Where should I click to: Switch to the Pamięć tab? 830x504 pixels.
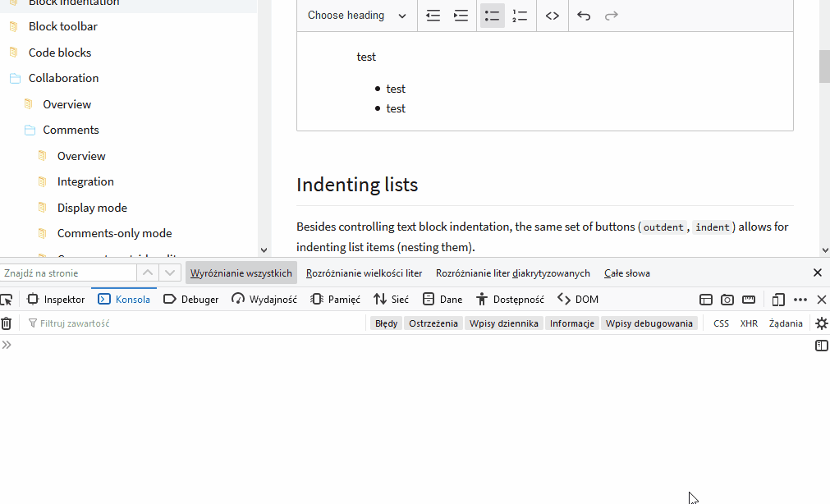[335, 300]
